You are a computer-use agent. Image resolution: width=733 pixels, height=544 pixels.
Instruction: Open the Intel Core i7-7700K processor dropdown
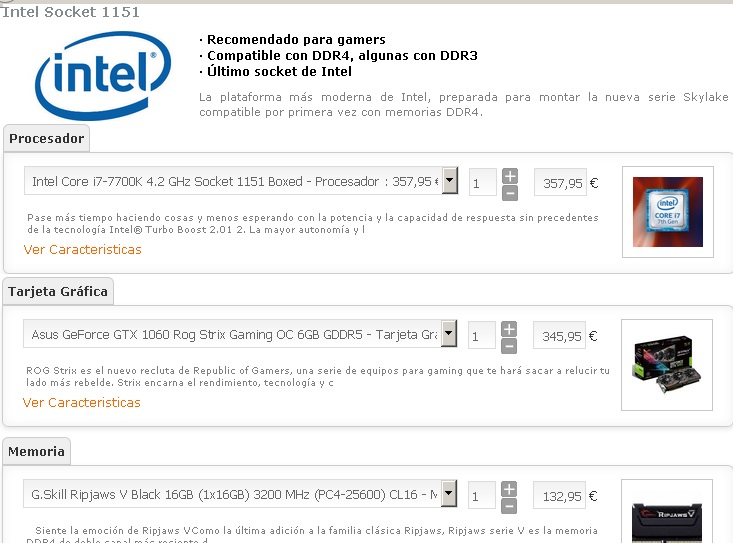241,181
